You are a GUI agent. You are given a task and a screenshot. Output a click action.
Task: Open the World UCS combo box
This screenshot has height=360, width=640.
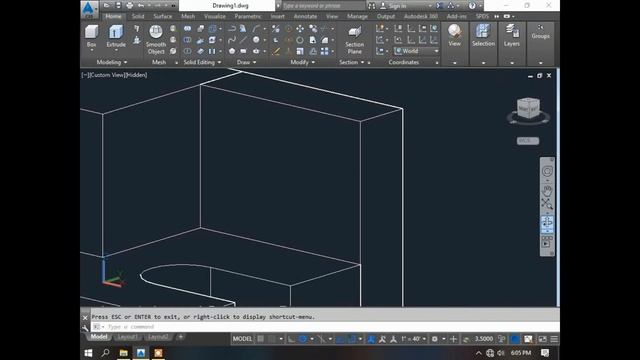416,51
